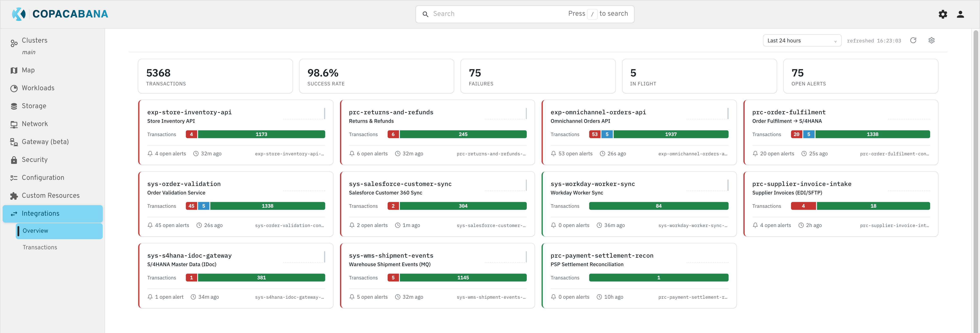Click red 4 segment on prc-supplier-invoice-intake
Image resolution: width=980 pixels, height=333 pixels.
pos(803,206)
